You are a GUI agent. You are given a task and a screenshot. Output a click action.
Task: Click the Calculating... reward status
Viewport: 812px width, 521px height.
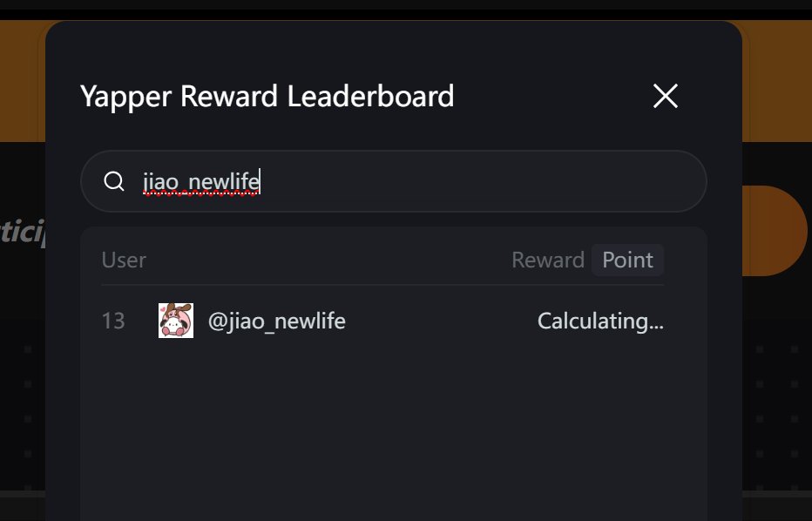coord(600,321)
